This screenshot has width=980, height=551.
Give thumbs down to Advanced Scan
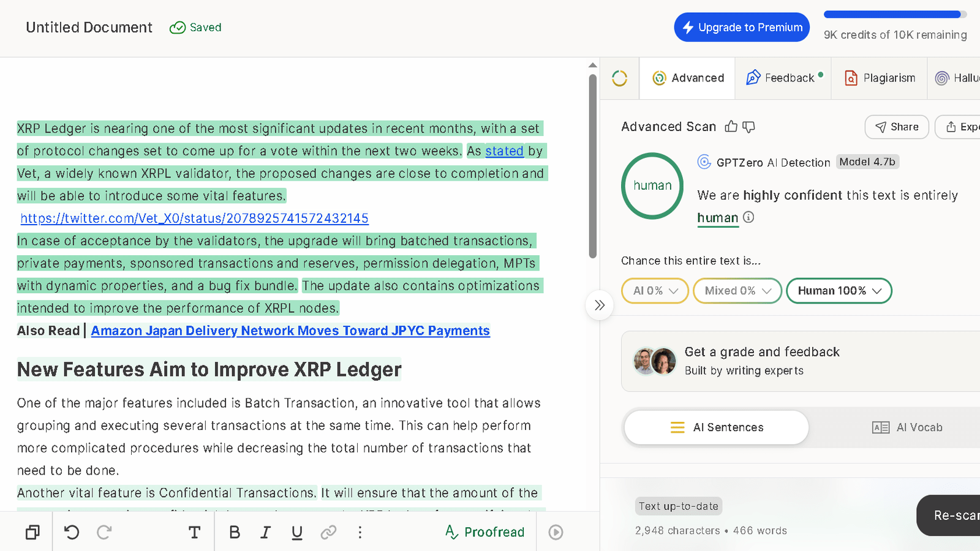(x=748, y=127)
